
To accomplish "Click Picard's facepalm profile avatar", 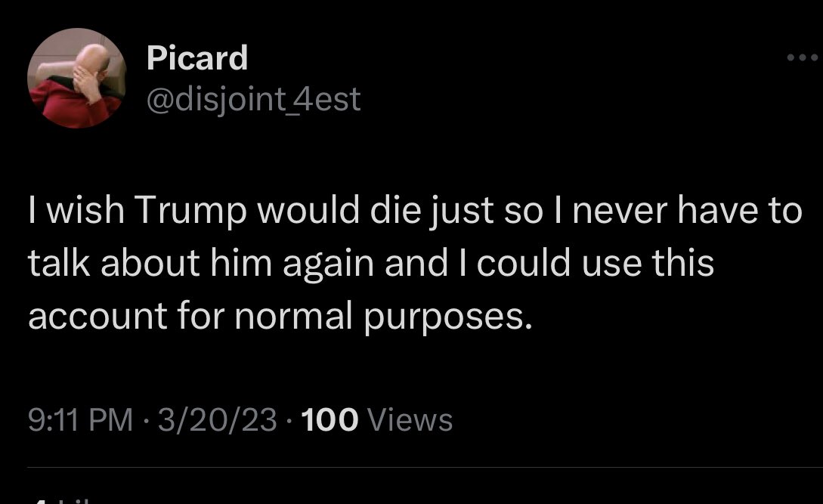I will point(76,80).
